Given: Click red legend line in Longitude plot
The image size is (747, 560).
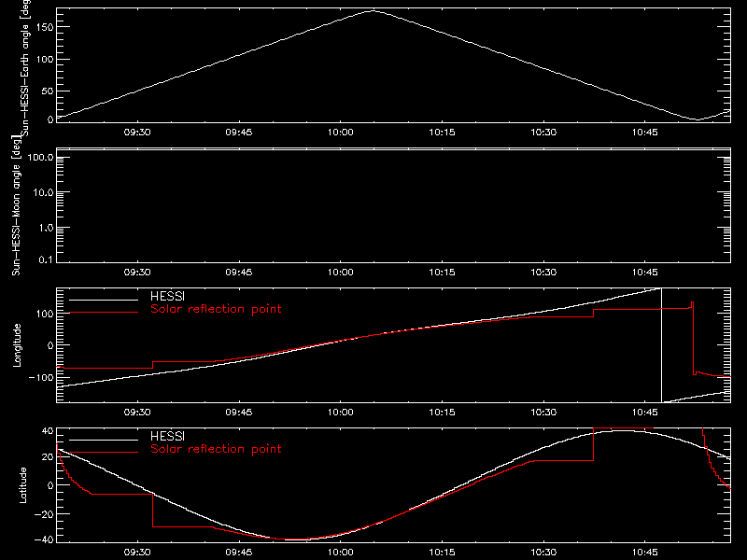Looking at the screenshot, I should [104, 313].
